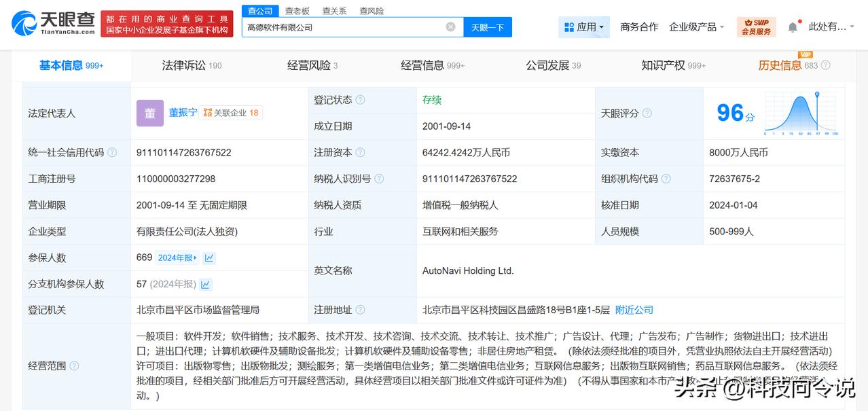Open the trend chart icon beside 57 分支机构参保人数
This screenshot has width=868, height=411.
click(205, 284)
